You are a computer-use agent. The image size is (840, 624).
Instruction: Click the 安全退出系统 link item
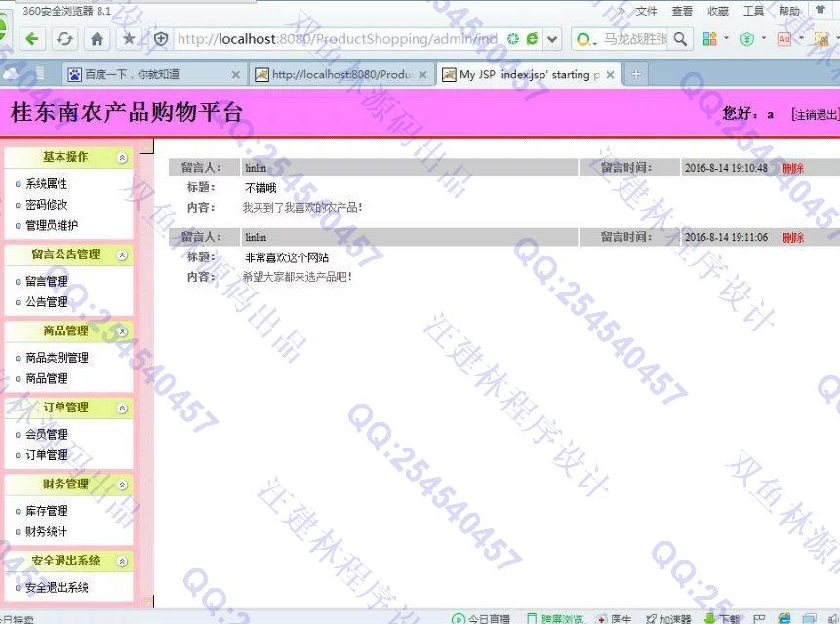coord(57,587)
